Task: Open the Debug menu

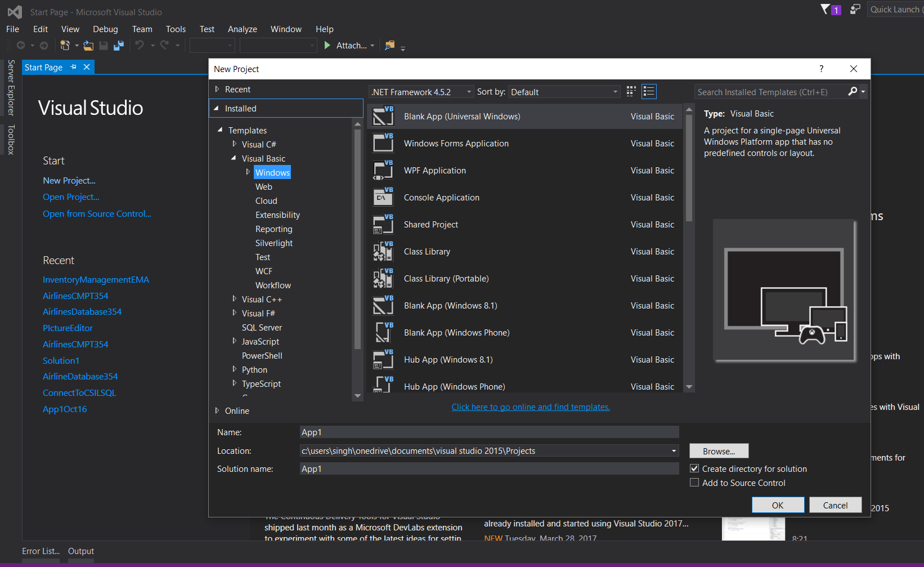Action: click(105, 29)
